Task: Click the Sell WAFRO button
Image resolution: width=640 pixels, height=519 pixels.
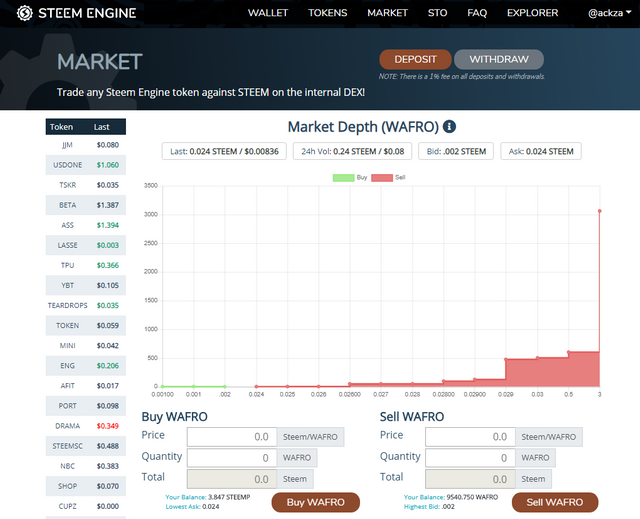Action: click(555, 502)
